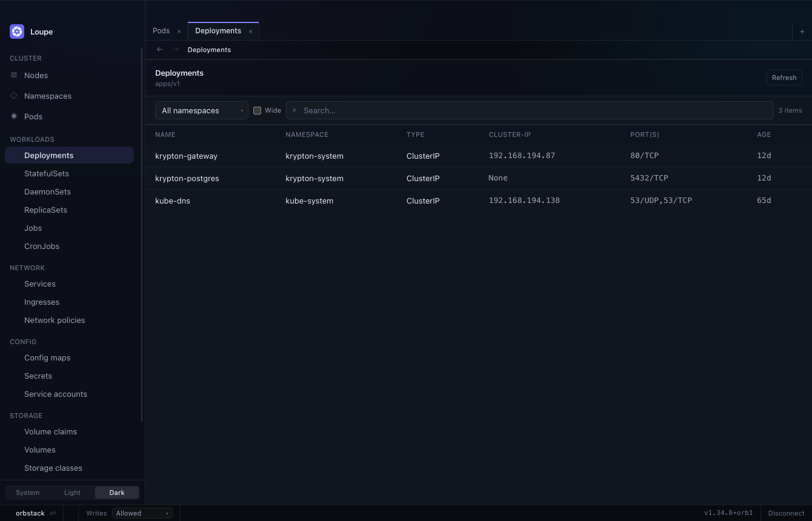
Task: Add a new tab with plus icon
Action: [x=802, y=32]
